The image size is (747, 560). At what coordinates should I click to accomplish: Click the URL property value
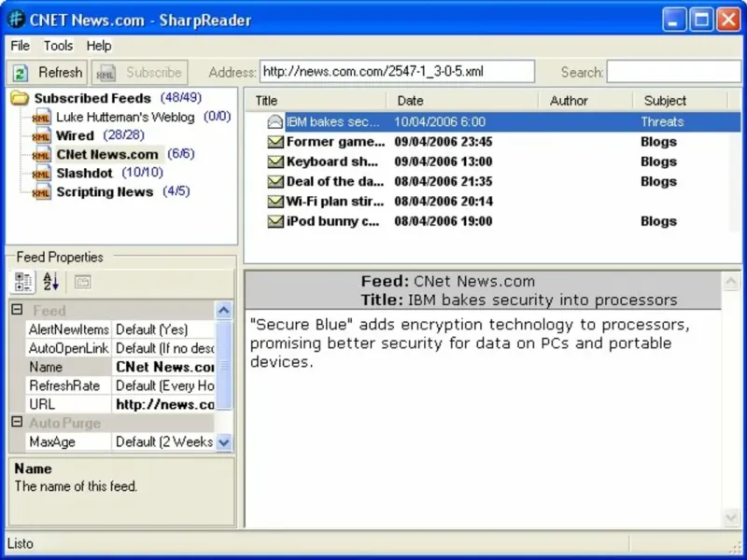(165, 404)
